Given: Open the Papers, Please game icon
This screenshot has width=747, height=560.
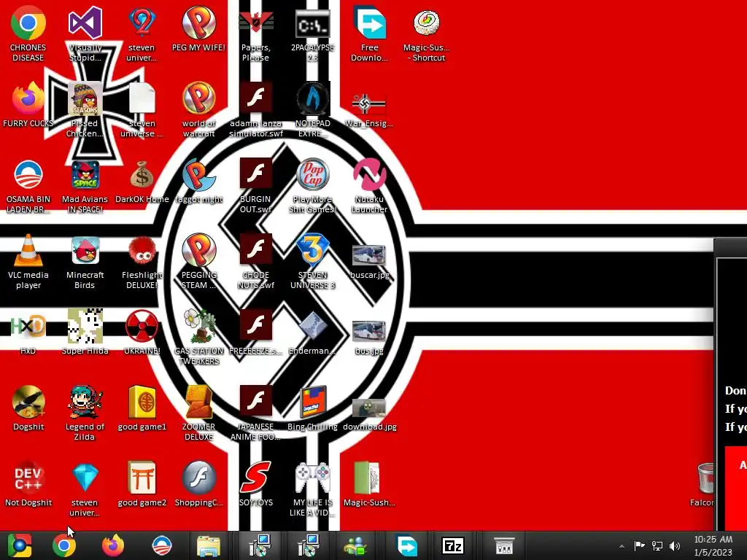Looking at the screenshot, I should 256,33.
